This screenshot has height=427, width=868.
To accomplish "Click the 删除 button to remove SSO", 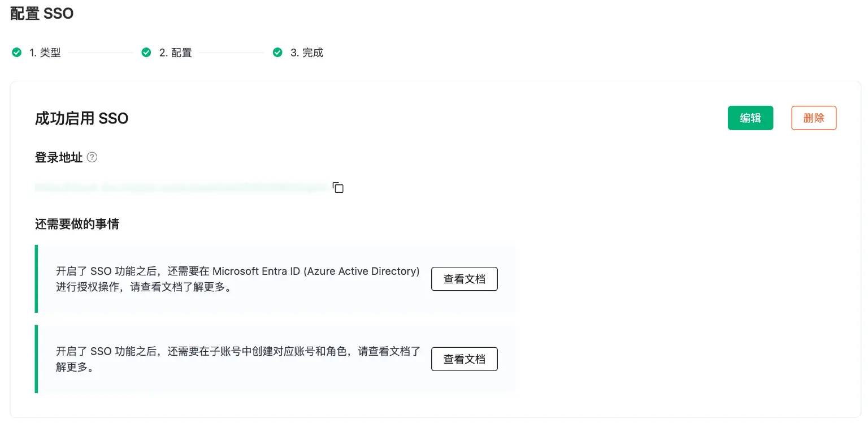I will (814, 118).
